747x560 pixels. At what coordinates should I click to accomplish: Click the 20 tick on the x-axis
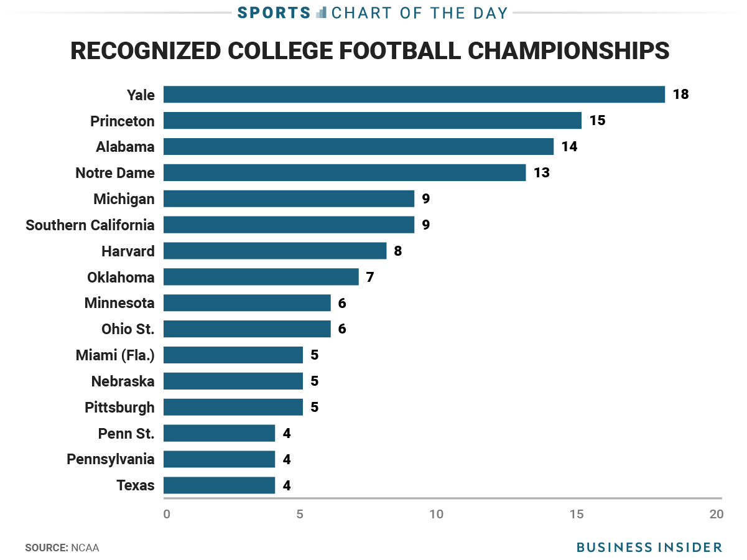click(x=716, y=515)
